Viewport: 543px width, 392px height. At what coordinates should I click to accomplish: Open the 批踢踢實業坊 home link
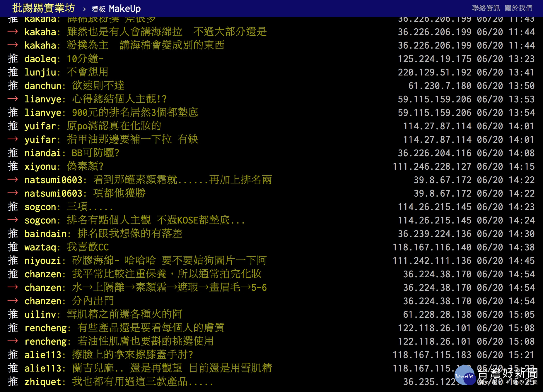44,8
